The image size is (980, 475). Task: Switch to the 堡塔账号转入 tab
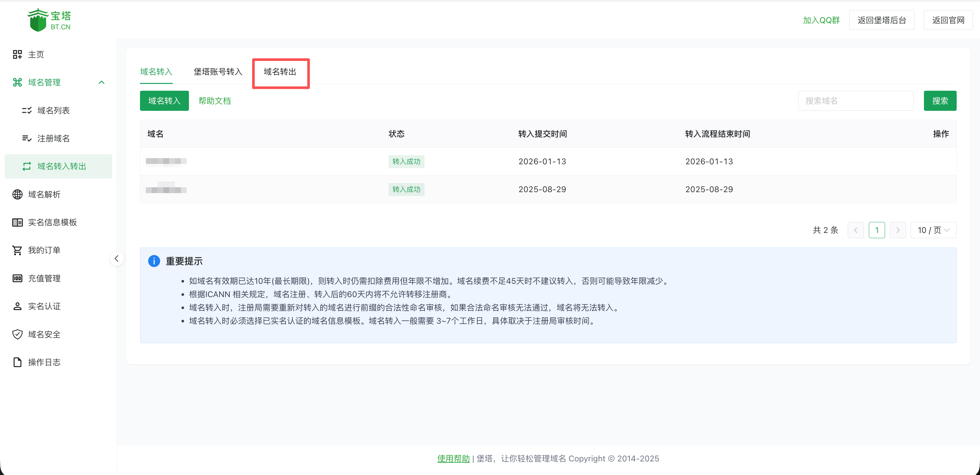pos(218,72)
